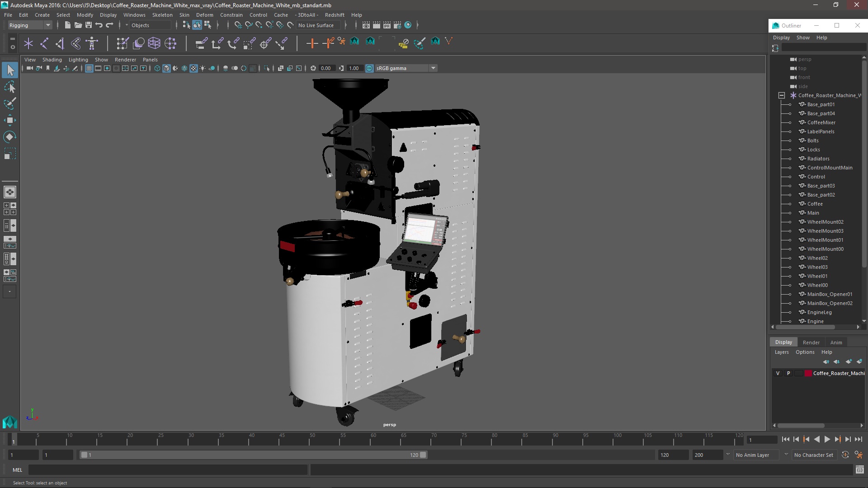The width and height of the screenshot is (868, 488).
Task: Click the arrow before Objects field
Action: coord(127,25)
